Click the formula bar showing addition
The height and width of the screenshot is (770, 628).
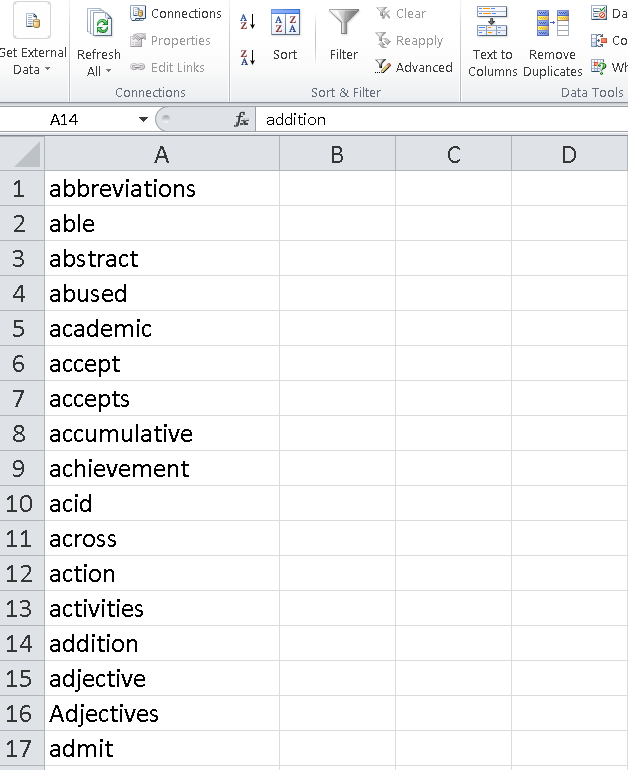click(x=441, y=119)
